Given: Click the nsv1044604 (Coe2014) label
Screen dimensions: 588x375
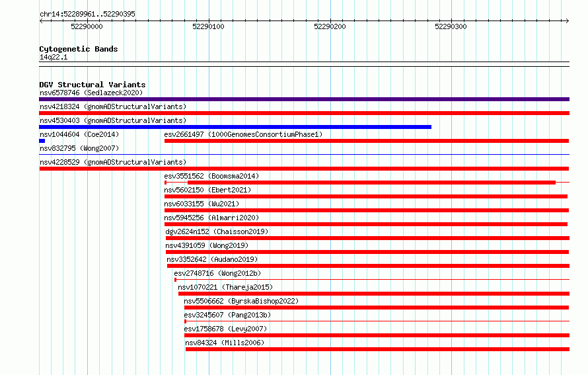Looking at the screenshot, I should (x=79, y=134).
